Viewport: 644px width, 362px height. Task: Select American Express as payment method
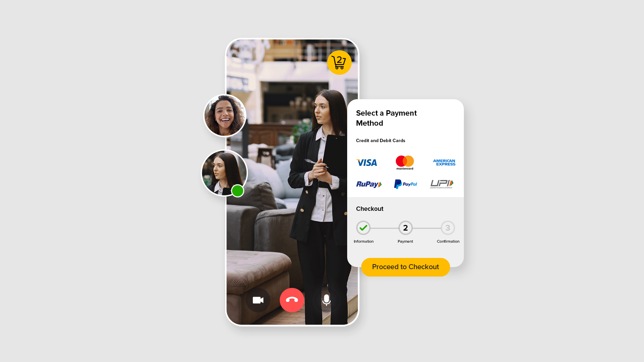click(443, 163)
